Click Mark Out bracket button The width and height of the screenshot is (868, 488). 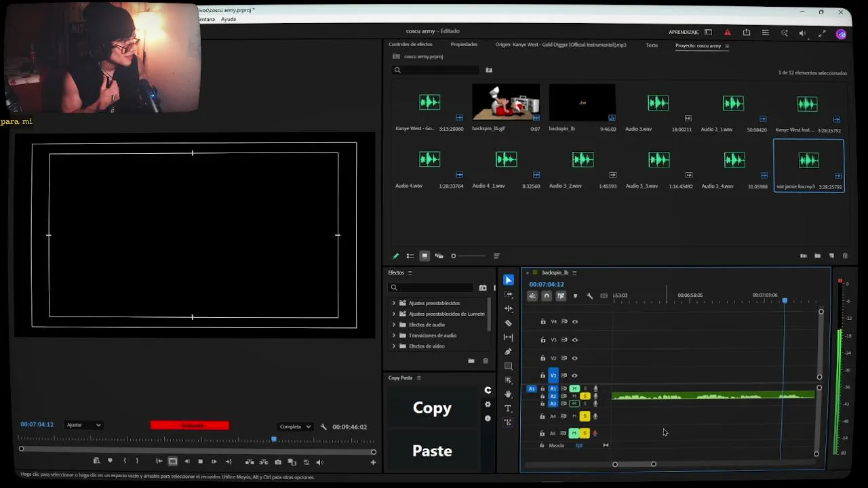click(137, 462)
